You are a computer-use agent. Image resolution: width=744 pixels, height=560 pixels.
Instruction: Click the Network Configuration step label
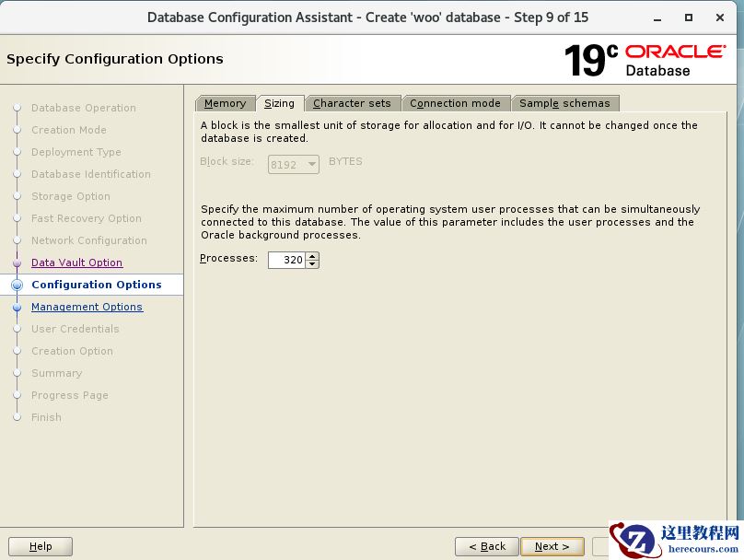[x=89, y=240]
